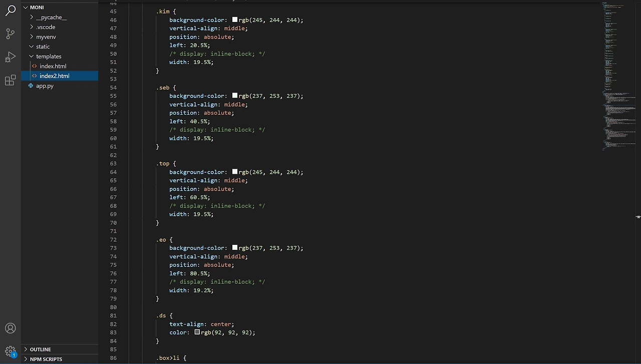Select line number 86 in the gutter
This screenshot has height=364, width=641.
[113, 358]
